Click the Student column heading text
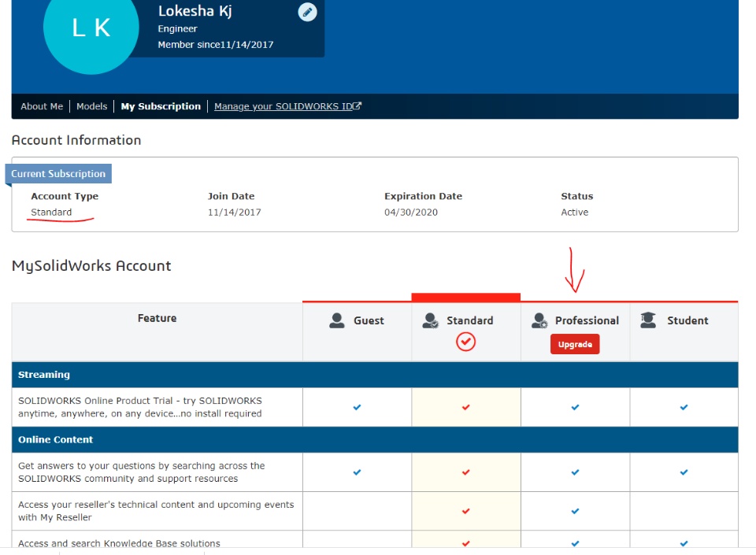756x555 pixels. (x=687, y=320)
